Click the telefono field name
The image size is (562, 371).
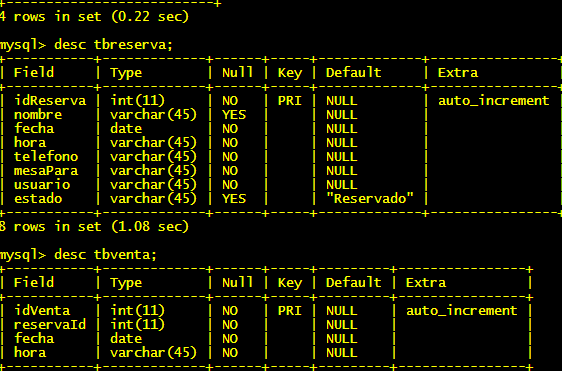(x=46, y=157)
